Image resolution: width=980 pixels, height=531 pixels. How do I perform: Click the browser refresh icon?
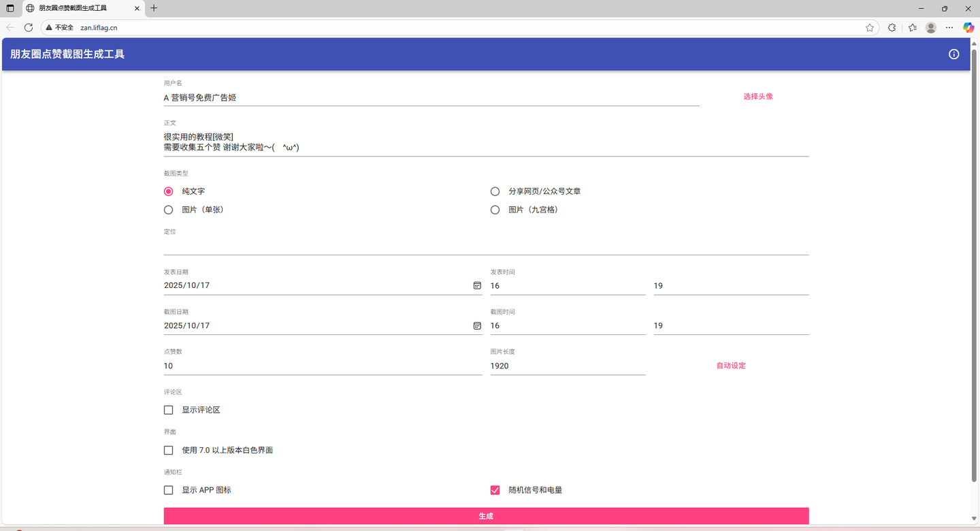click(29, 27)
